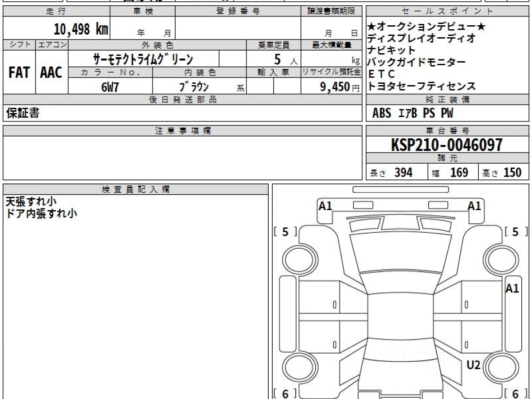Click the U2 dent marker on car diagram
Viewport: 532px width, 399px height.
[x=473, y=365]
